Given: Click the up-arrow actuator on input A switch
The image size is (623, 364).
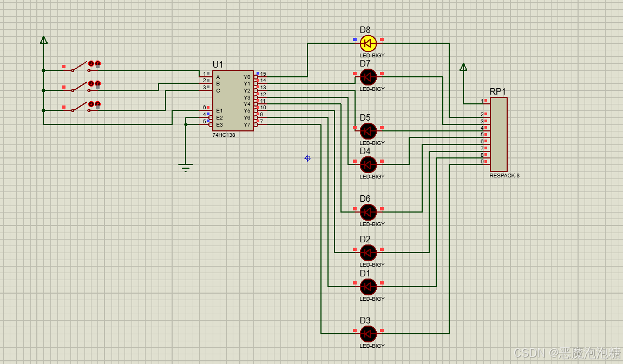Looking at the screenshot, I should coord(97,63).
